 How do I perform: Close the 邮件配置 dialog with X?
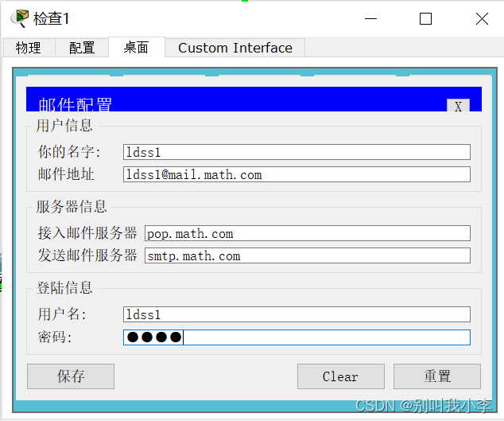(458, 106)
